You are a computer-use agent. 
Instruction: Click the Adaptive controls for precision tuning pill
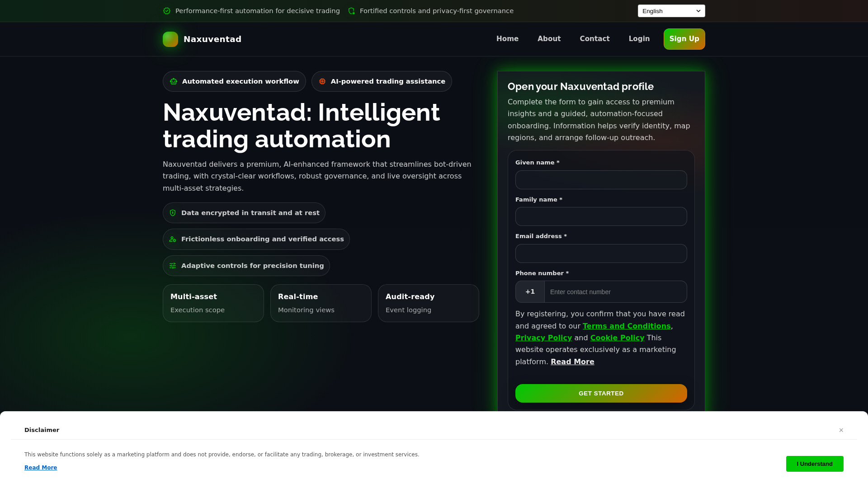click(x=246, y=266)
